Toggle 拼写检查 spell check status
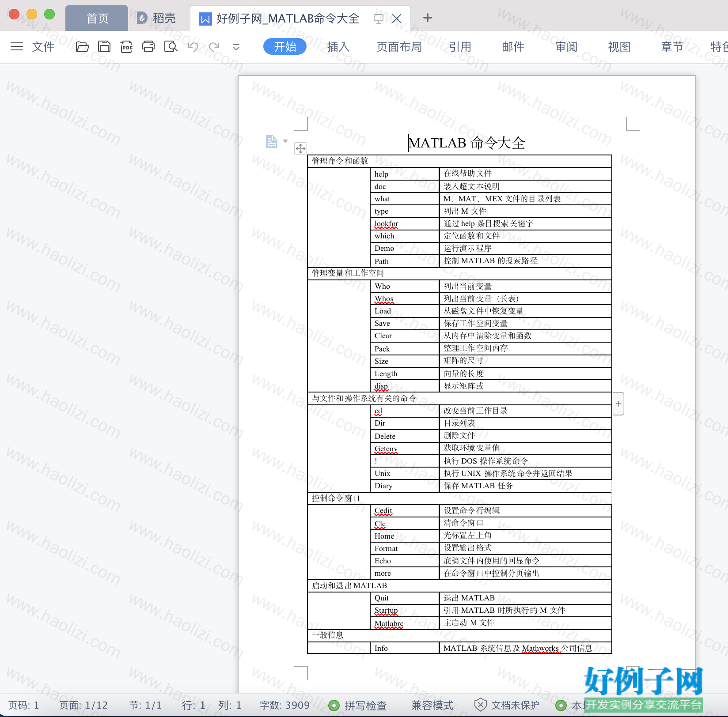The image size is (728, 717). click(x=357, y=705)
